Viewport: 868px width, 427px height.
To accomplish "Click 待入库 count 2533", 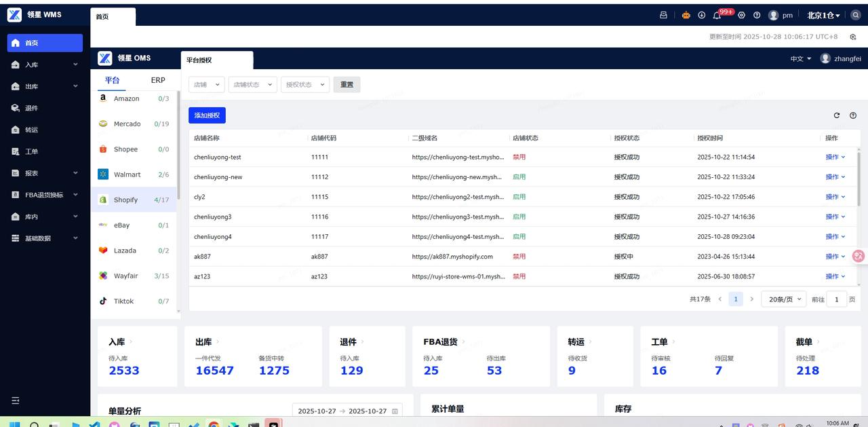I will tap(124, 371).
